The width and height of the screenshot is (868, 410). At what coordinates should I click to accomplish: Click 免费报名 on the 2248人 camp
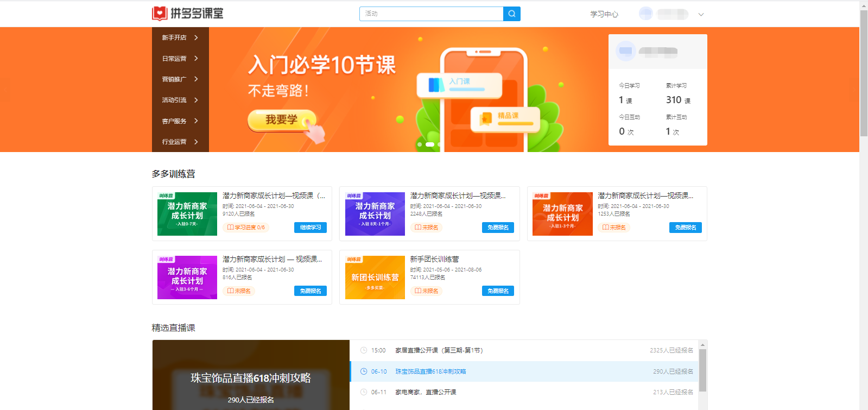tap(498, 228)
